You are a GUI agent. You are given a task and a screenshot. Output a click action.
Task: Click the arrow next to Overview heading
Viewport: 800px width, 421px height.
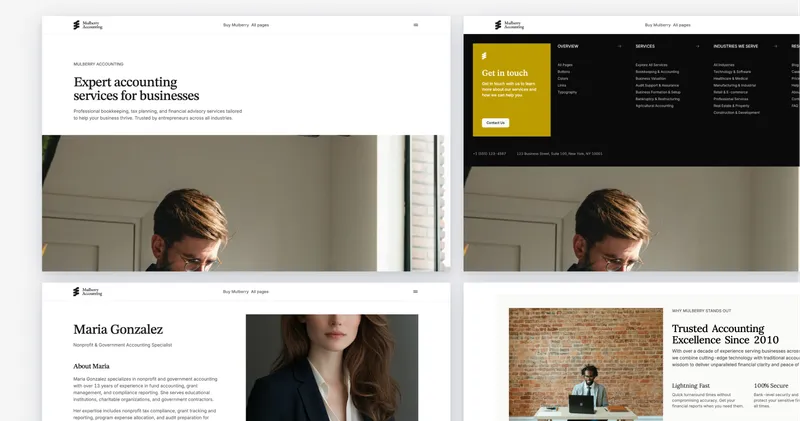619,46
